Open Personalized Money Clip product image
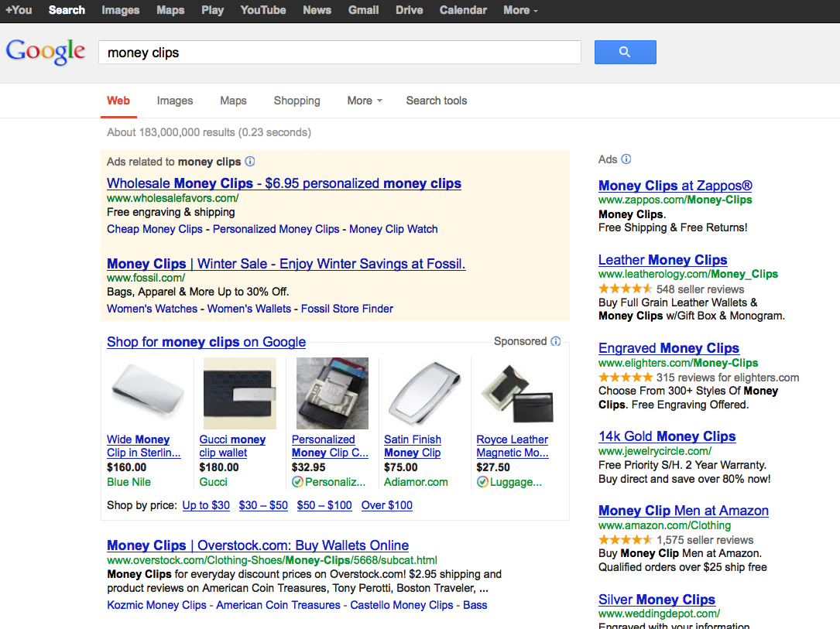This screenshot has height=629, width=840. coord(332,394)
